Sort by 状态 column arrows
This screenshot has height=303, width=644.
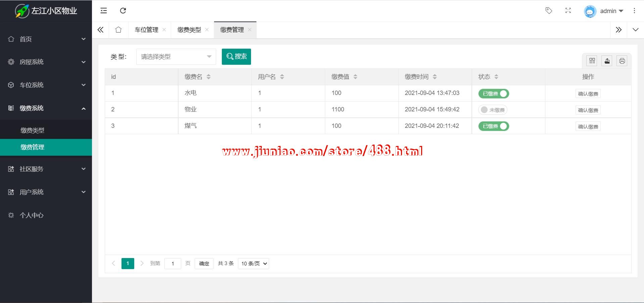point(496,77)
